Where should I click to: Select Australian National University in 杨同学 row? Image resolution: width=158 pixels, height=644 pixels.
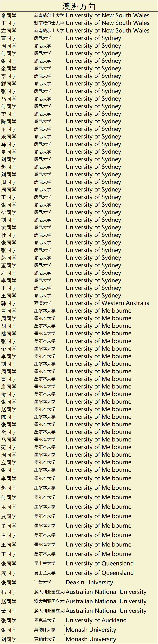pyautogui.click(x=106, y=592)
